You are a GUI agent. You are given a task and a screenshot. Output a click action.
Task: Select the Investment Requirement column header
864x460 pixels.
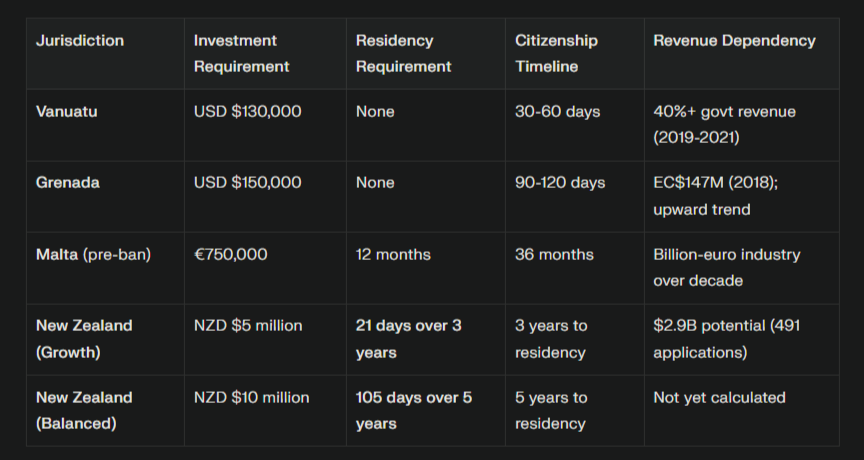[x=242, y=54]
